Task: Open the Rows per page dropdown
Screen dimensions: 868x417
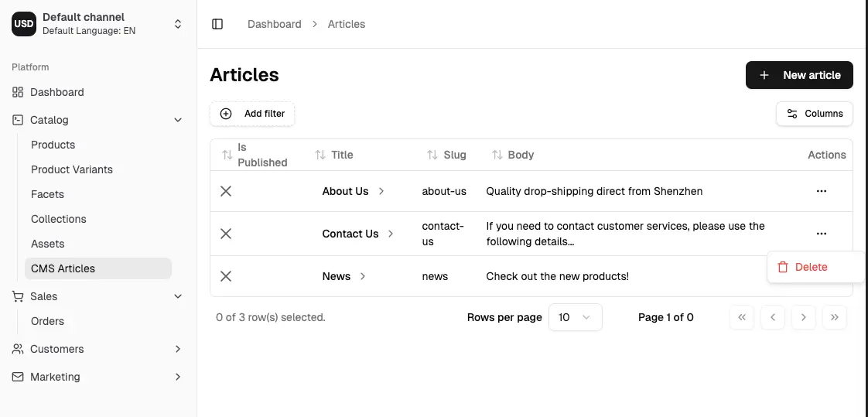Action: (575, 317)
